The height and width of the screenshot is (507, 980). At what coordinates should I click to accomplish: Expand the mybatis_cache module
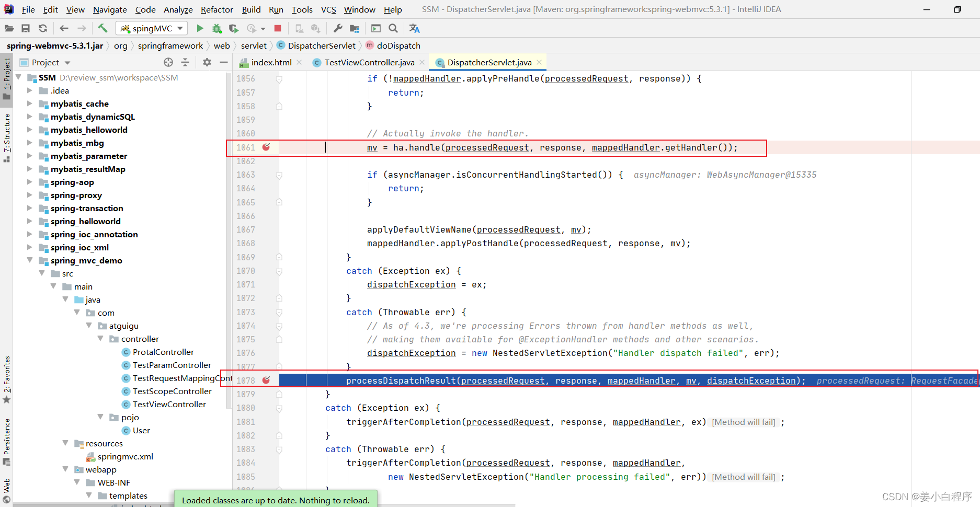(x=30, y=103)
